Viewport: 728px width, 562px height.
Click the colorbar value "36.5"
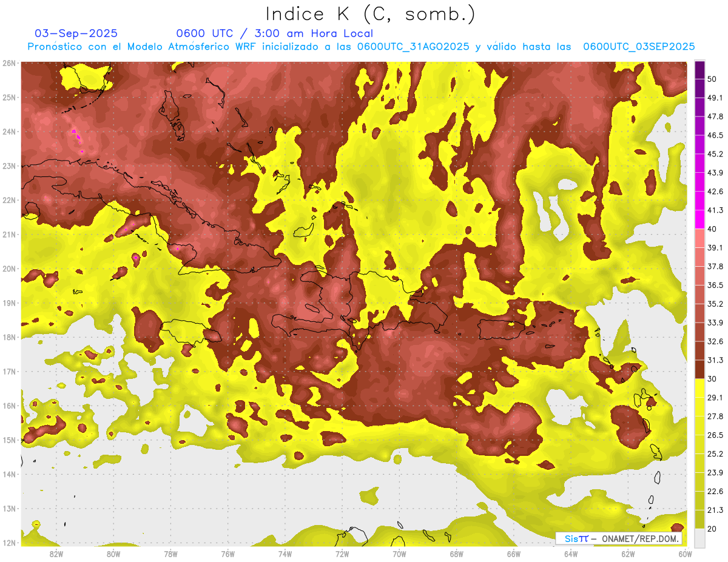click(715, 285)
